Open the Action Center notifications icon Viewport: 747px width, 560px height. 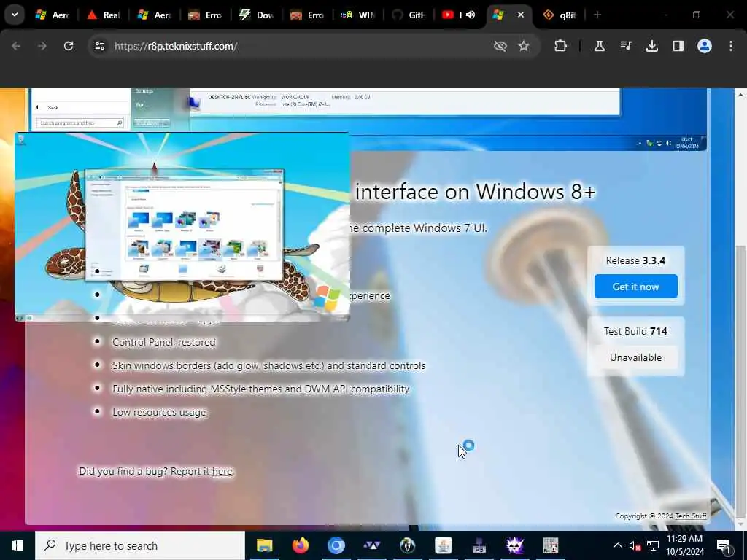coord(724,546)
